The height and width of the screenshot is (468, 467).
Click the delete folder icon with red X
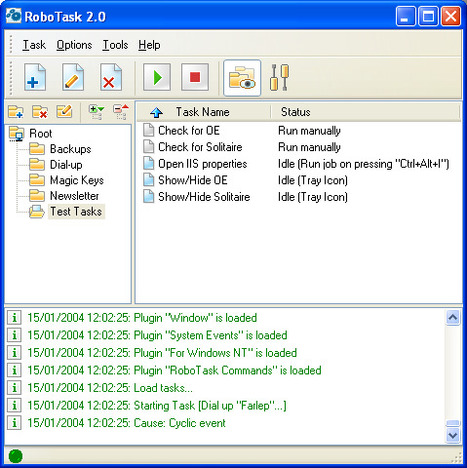(x=40, y=112)
